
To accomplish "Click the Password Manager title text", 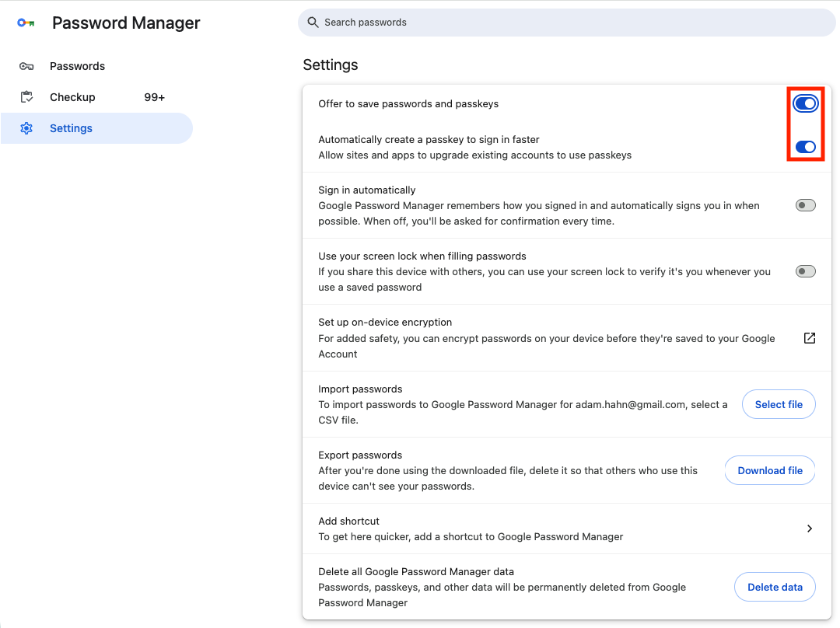I will click(x=126, y=23).
